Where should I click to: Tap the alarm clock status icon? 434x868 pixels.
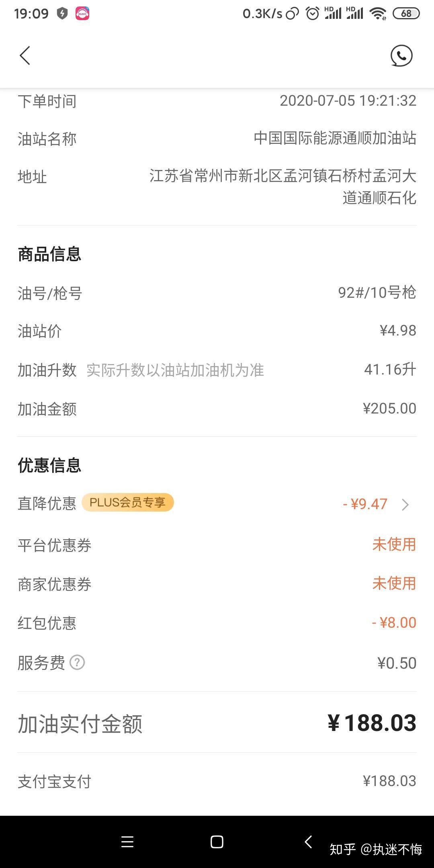tap(312, 14)
